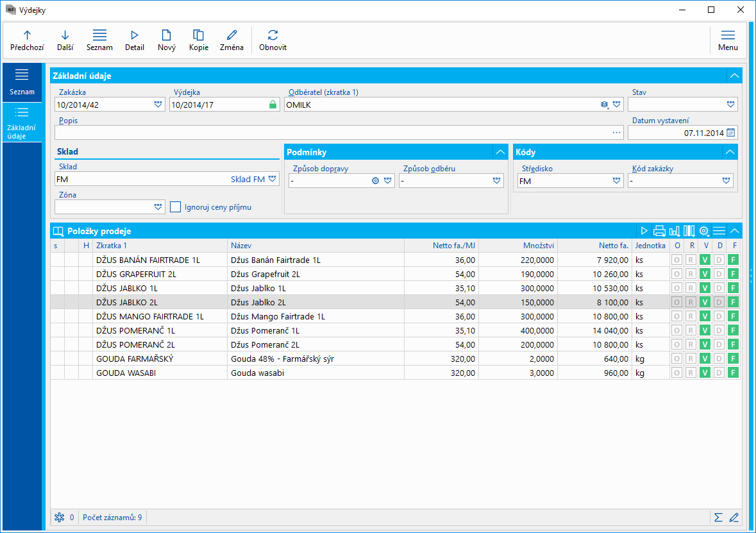Create a new document with Nový
The width and height of the screenshot is (756, 533).
[x=166, y=40]
